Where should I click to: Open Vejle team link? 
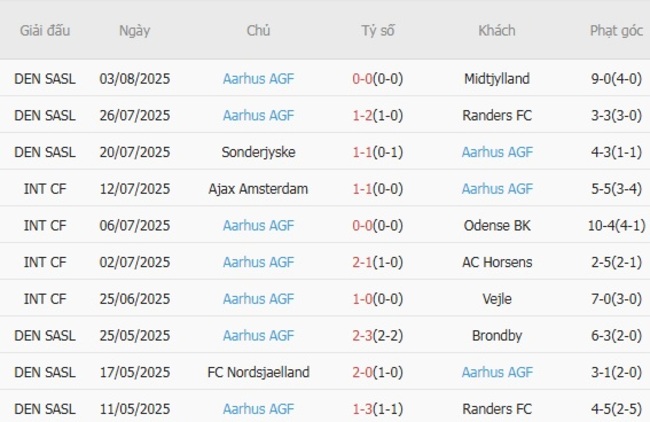coord(497,299)
